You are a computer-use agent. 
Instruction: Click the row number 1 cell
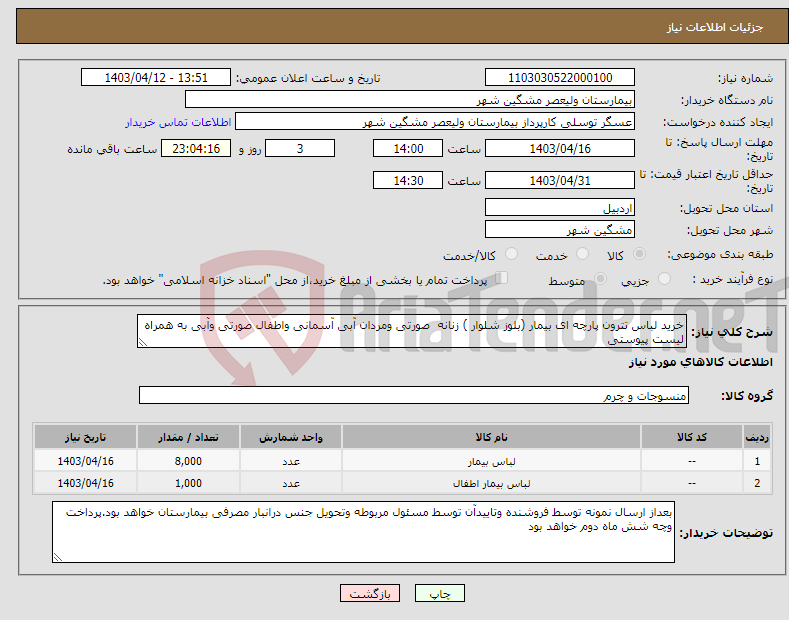[x=757, y=461]
